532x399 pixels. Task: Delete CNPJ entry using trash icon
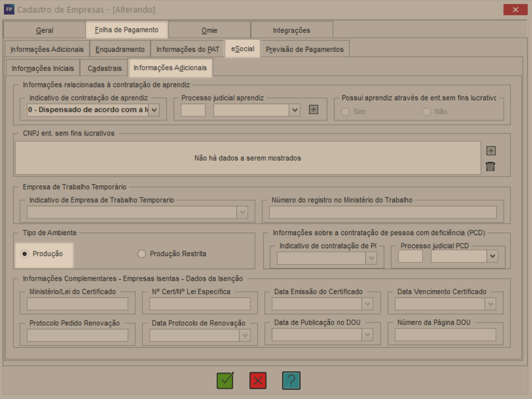(x=490, y=167)
